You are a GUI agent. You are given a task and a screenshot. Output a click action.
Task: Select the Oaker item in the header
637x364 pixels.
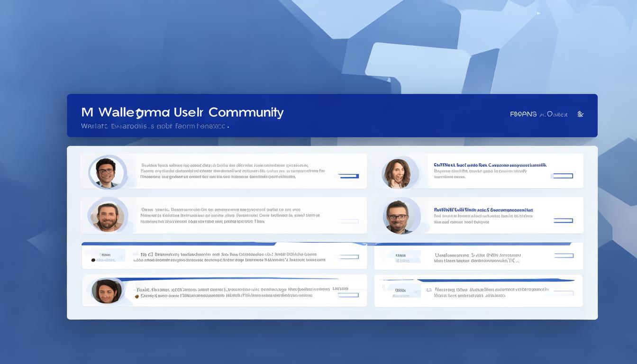(556, 114)
